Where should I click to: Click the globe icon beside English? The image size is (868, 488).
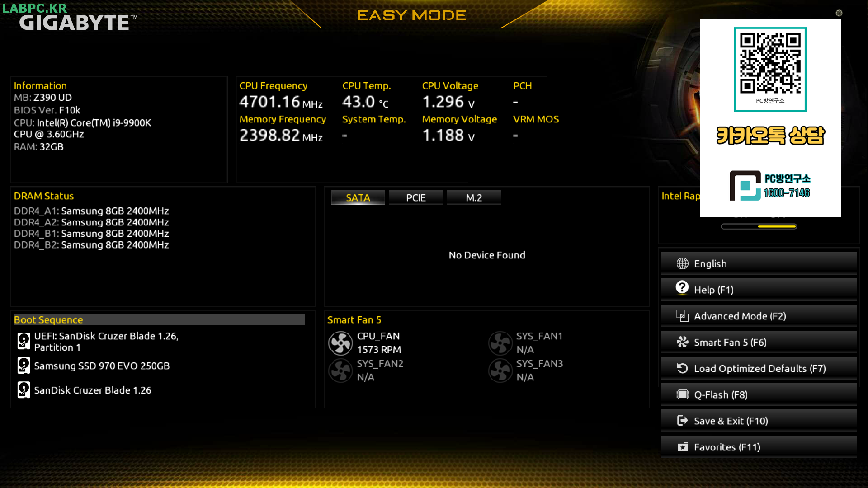(x=682, y=263)
